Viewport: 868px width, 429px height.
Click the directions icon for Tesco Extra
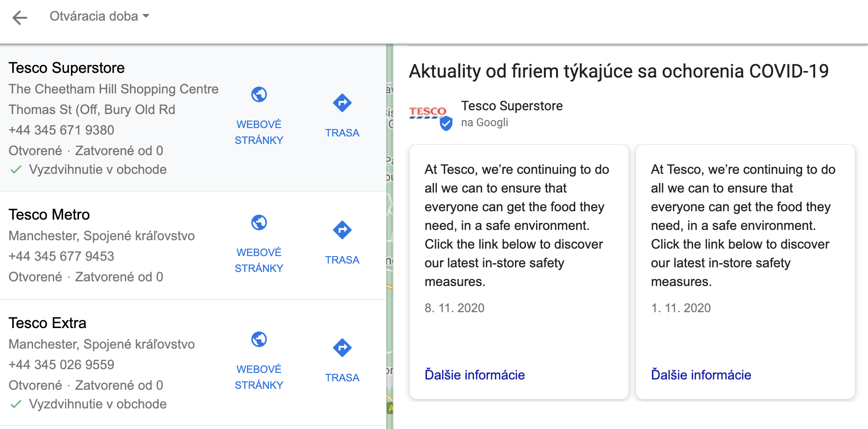pos(342,348)
